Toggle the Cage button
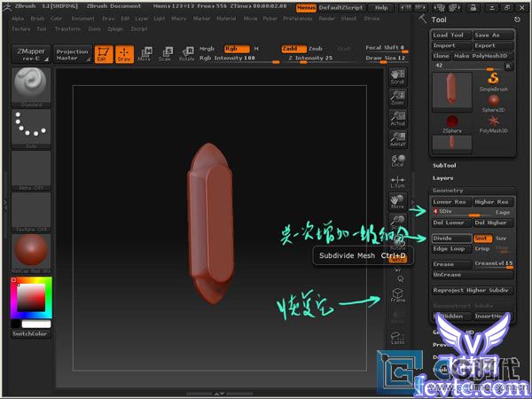 [503, 213]
